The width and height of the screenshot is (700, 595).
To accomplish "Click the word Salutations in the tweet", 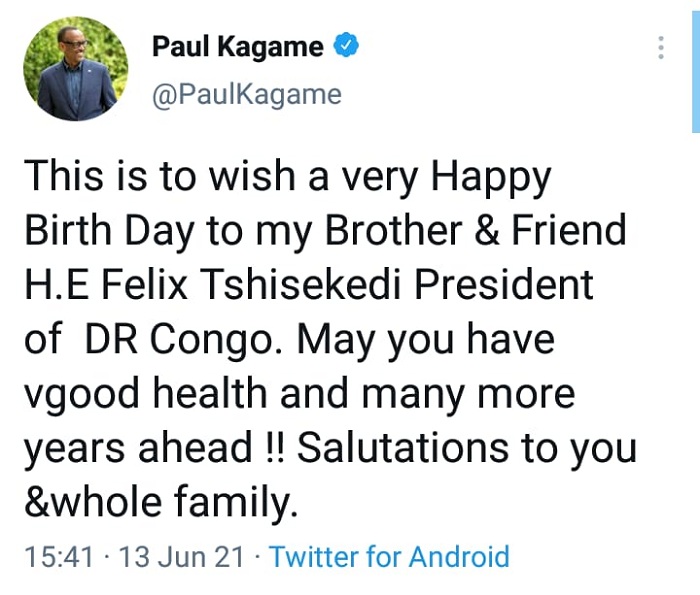I will [x=403, y=448].
